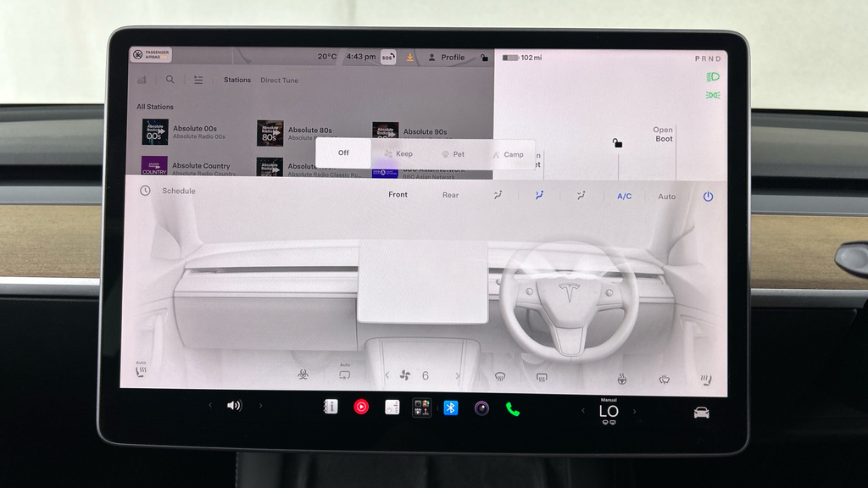Switch to Stations tab
868x488 pixels.
[237, 80]
